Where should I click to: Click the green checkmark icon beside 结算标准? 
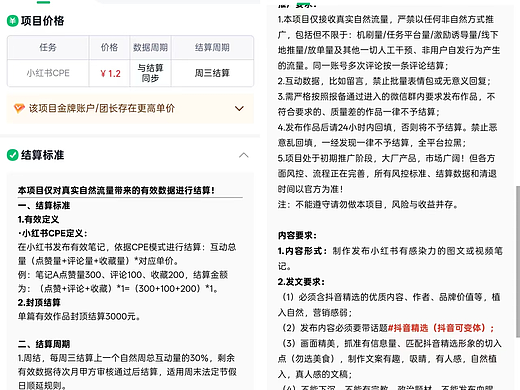tap(13, 155)
